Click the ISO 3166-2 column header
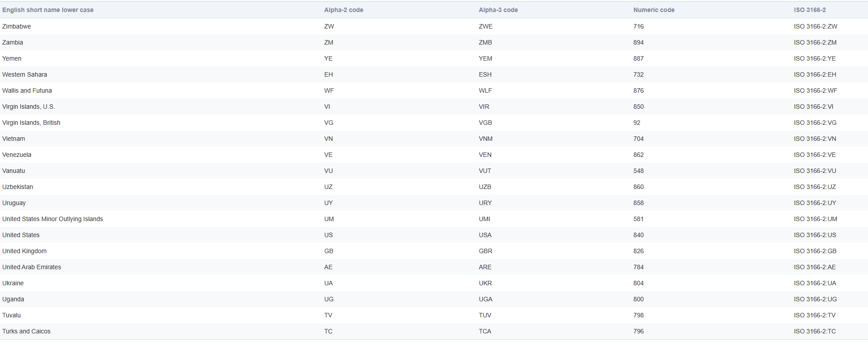The image size is (868, 345). click(810, 10)
